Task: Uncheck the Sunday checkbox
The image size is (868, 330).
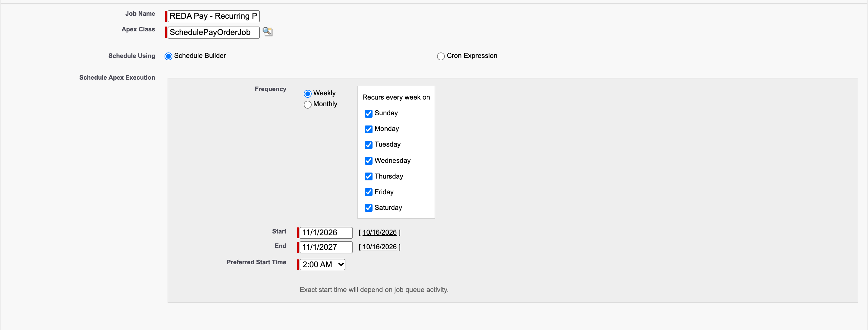Action: (369, 114)
